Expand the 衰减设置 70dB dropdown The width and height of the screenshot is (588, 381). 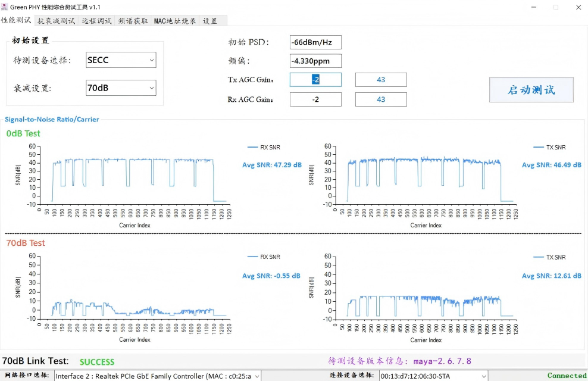[x=121, y=88]
